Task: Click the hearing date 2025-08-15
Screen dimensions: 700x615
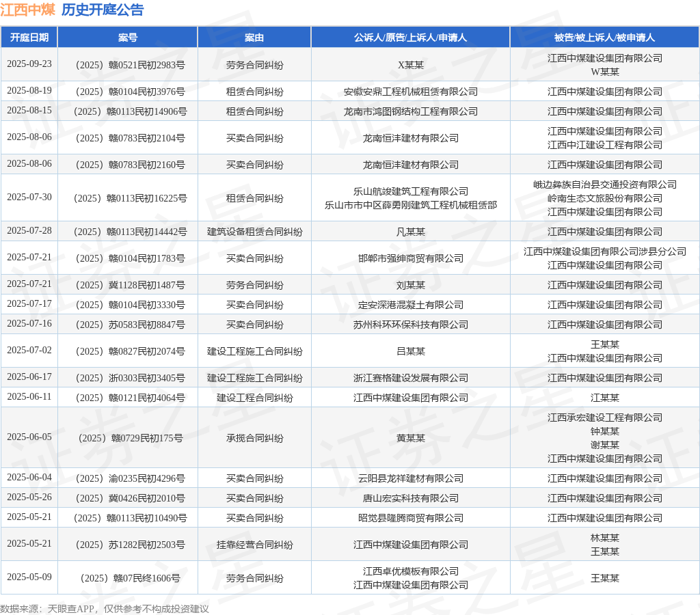Action: click(29, 110)
